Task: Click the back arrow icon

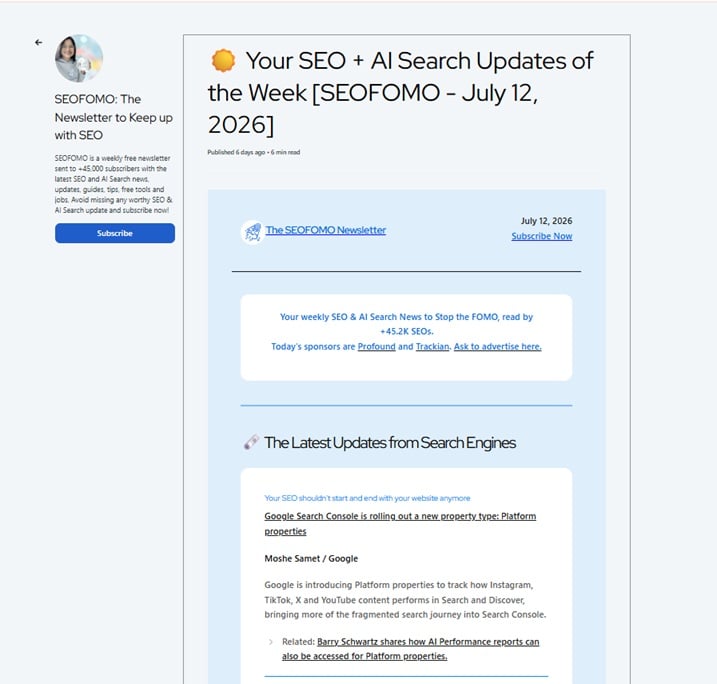Action: point(38,43)
